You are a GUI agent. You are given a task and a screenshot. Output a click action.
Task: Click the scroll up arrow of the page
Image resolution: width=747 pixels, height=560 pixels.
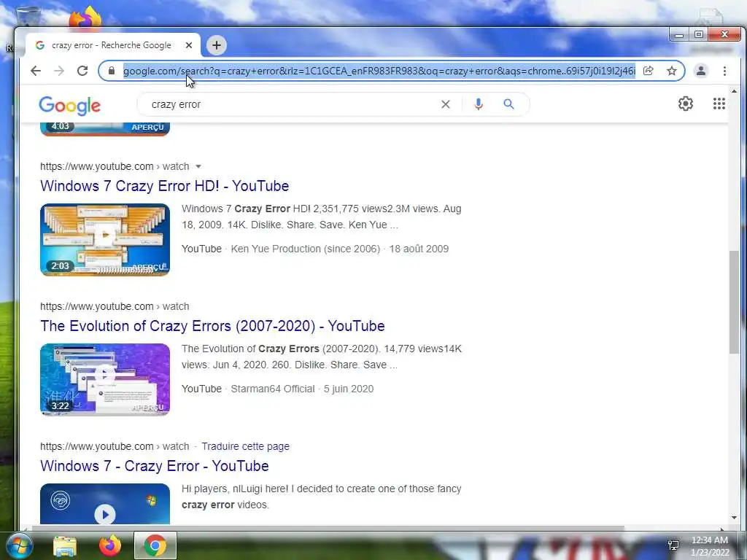(x=734, y=90)
